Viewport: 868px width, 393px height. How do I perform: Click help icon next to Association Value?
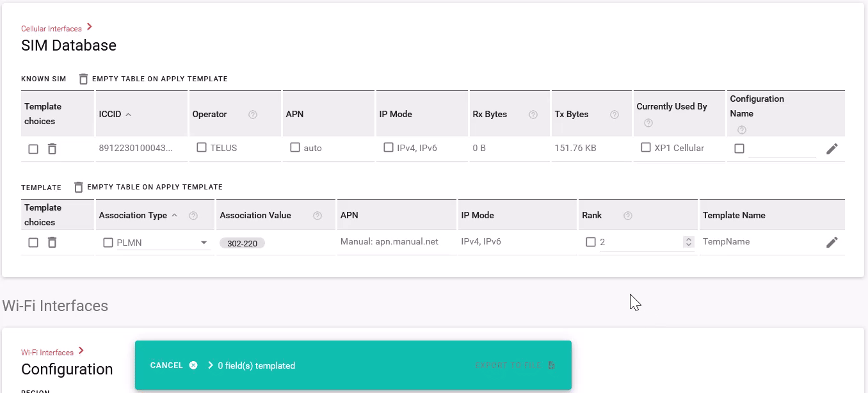pyautogui.click(x=317, y=216)
